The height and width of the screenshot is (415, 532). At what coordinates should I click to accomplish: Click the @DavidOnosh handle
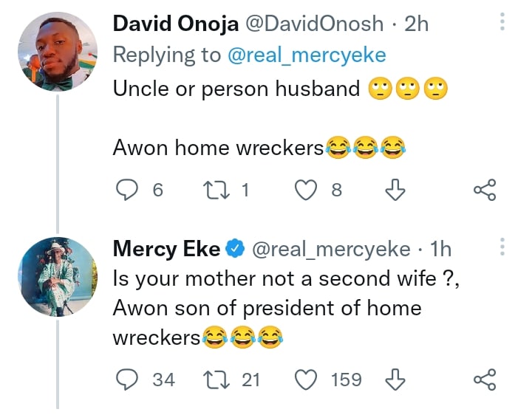[x=313, y=24]
